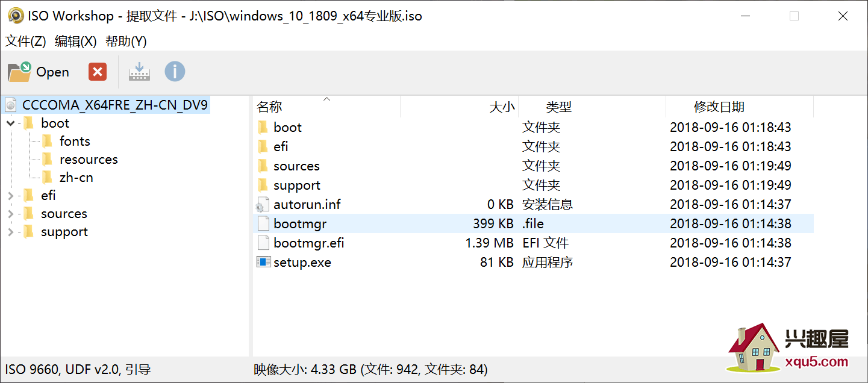Select the bootmgr row in file list
Screen dimensions: 868x383
pyautogui.click(x=533, y=223)
